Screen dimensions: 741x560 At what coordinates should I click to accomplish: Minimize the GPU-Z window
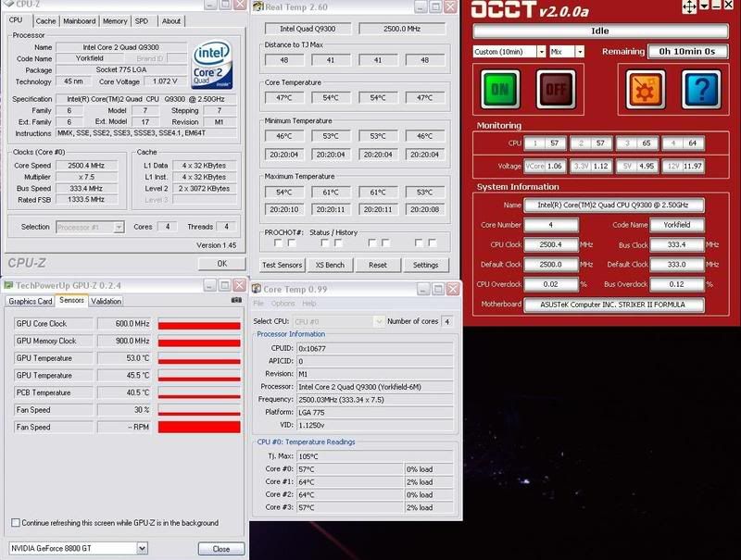210,285
